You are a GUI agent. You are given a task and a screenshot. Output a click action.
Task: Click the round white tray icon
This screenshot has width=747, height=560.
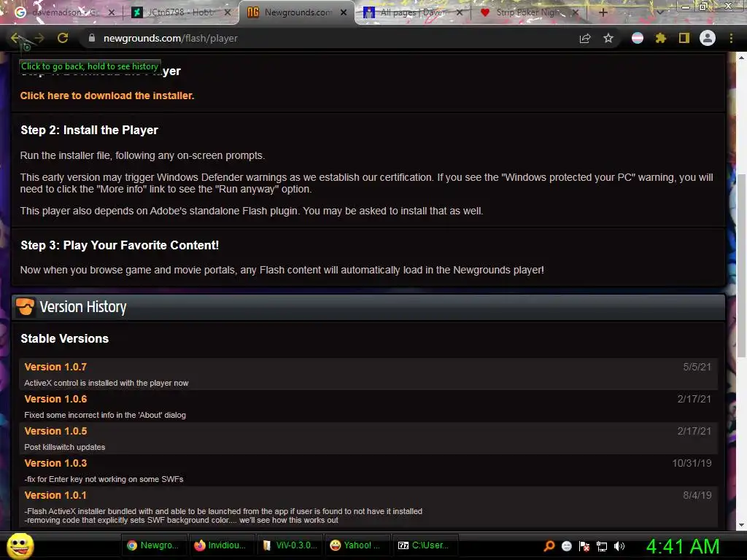[x=567, y=546]
